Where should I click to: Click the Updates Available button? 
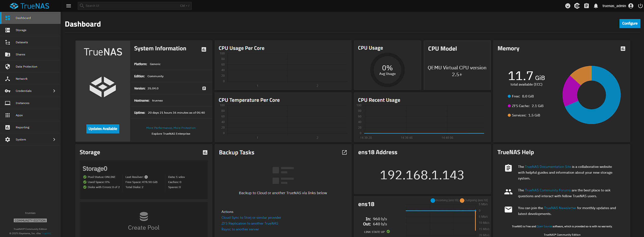(103, 129)
